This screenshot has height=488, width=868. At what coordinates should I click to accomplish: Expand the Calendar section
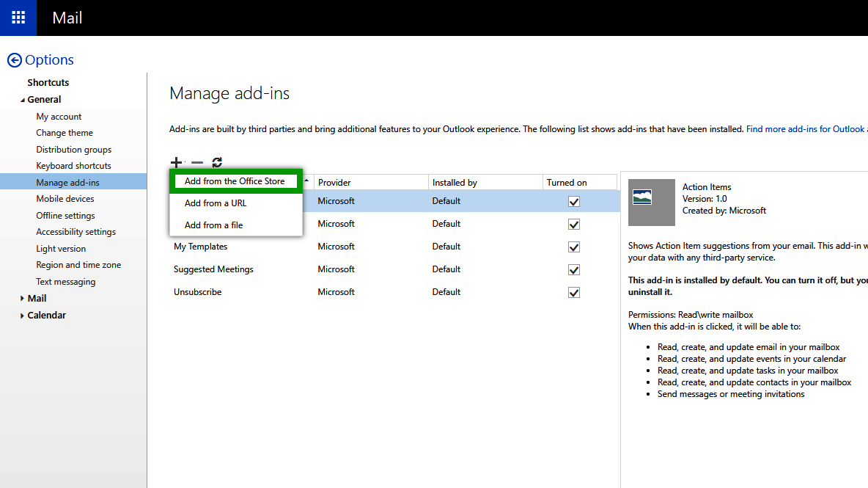coord(23,315)
